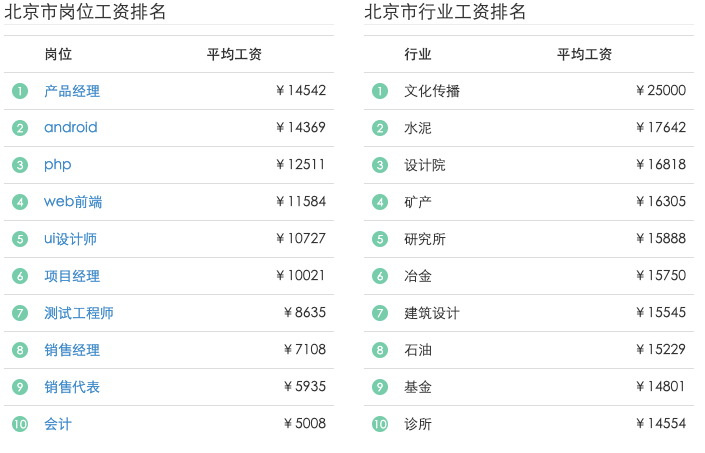This screenshot has height=453, width=705.
Task: Open the 销售经理 position link
Action: [72, 350]
